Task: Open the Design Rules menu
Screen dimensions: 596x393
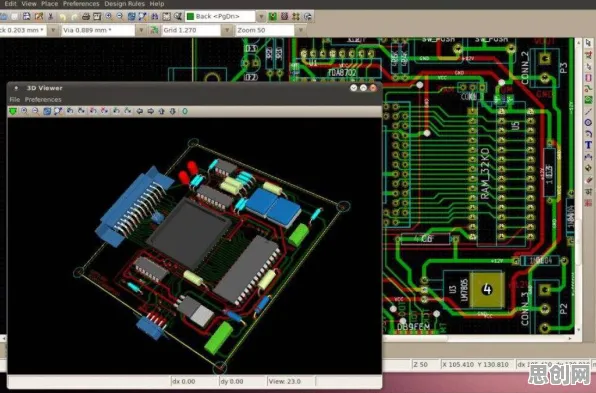Action: click(x=124, y=4)
